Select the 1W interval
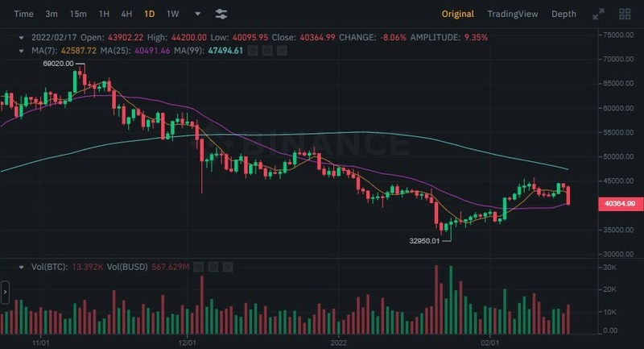Viewport: 644px width, 349px height. coord(172,14)
